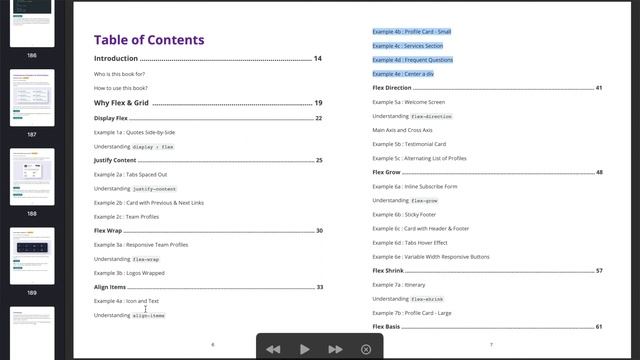Open Example 2c : Team Profiles
This screenshot has width=640, height=360.
pyautogui.click(x=126, y=217)
